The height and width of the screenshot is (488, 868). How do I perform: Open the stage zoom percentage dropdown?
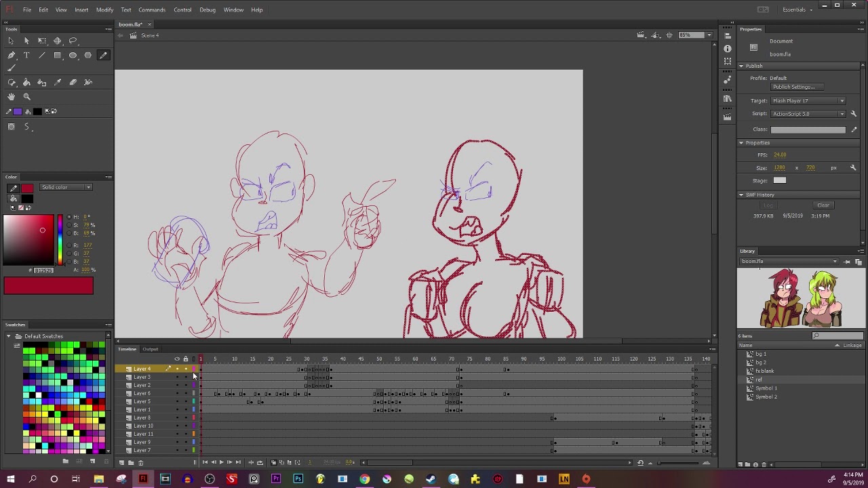coord(709,35)
